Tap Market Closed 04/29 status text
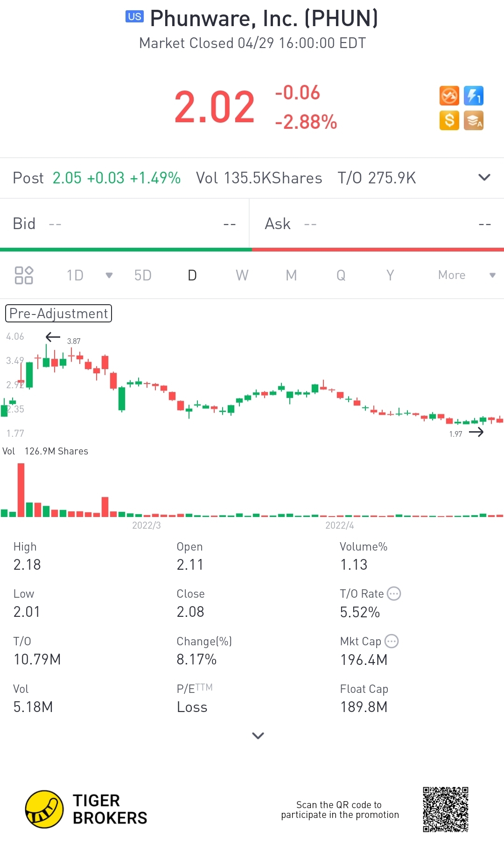The height and width of the screenshot is (866, 504). [x=252, y=43]
